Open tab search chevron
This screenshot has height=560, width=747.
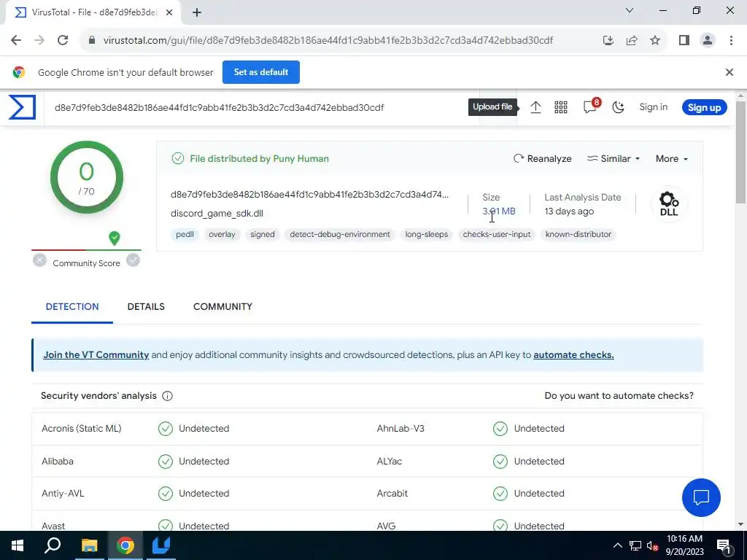tap(630, 10)
